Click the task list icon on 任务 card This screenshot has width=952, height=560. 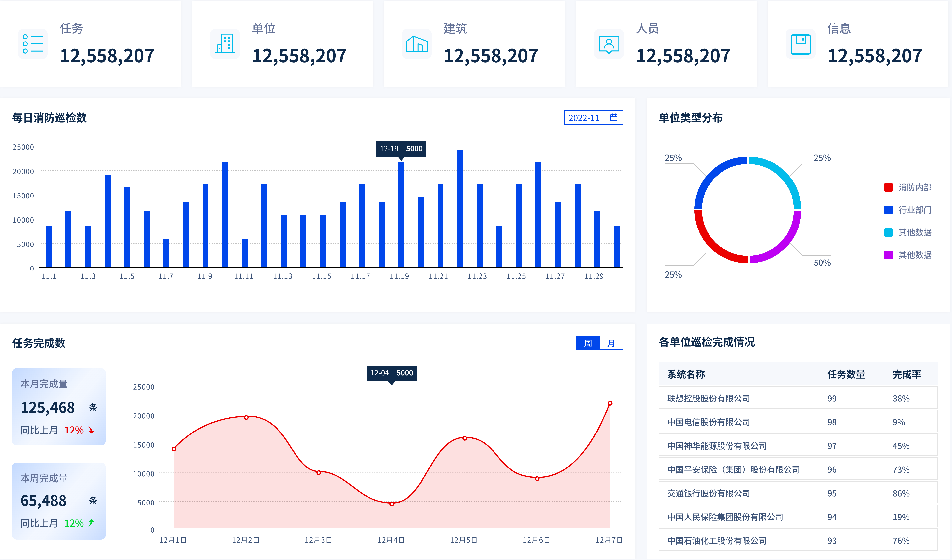33,44
